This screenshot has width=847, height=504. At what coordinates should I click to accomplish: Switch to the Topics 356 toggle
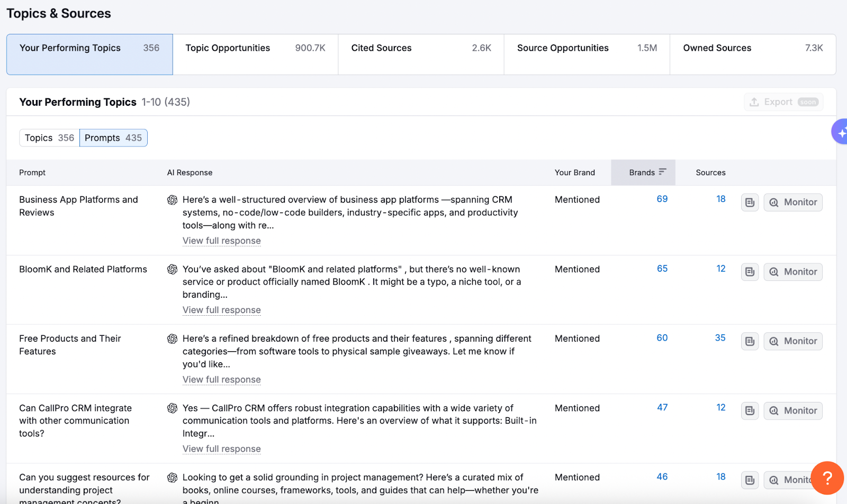click(x=49, y=138)
